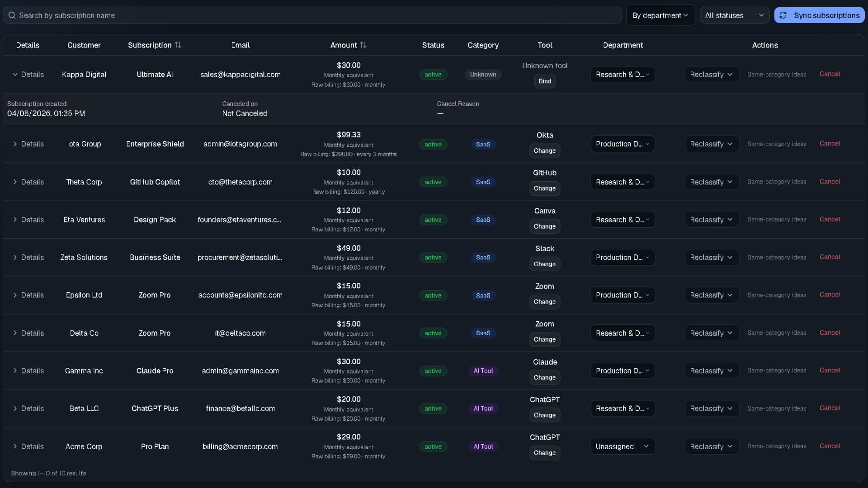Open the Reclassify dropdown for Delta Co
868x488 pixels.
(712, 333)
